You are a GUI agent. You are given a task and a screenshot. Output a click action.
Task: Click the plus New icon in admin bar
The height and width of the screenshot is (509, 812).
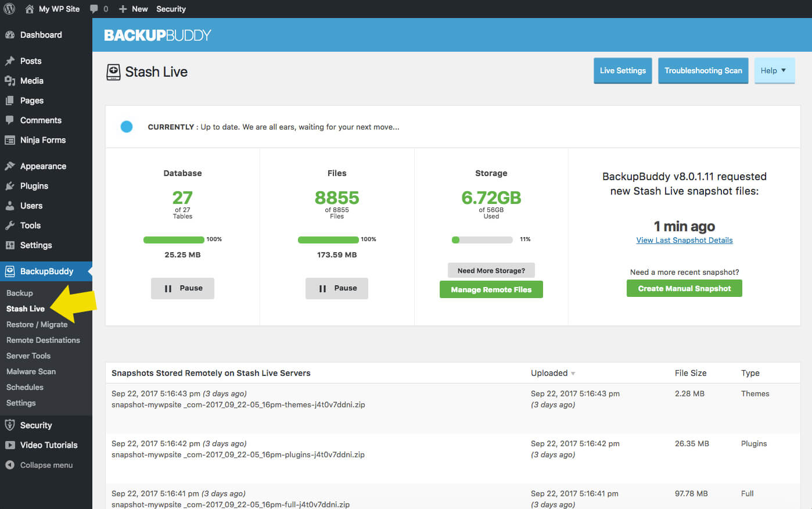click(x=123, y=9)
